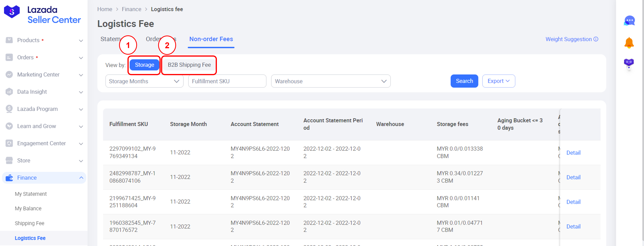This screenshot has width=644, height=246.
Task: Click the Data Insight sidebar icon
Action: tap(9, 92)
